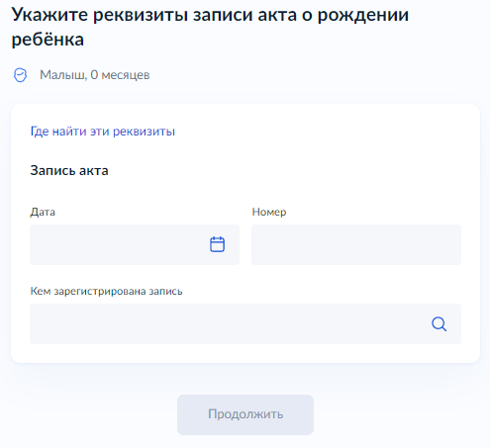
Task: Click the baby face icon
Action: tap(20, 75)
